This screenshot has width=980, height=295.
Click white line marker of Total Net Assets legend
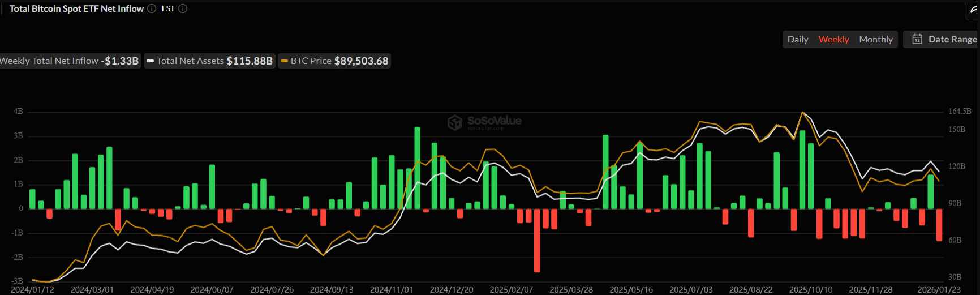(x=150, y=61)
